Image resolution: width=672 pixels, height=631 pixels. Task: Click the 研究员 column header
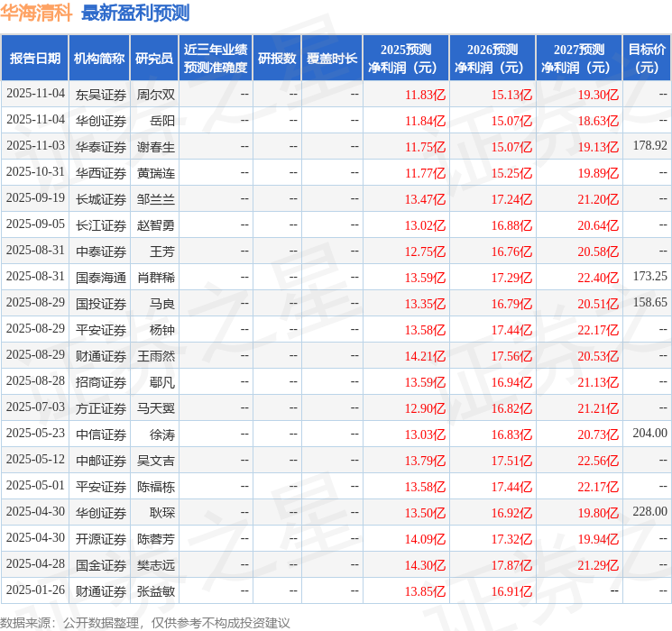point(154,59)
